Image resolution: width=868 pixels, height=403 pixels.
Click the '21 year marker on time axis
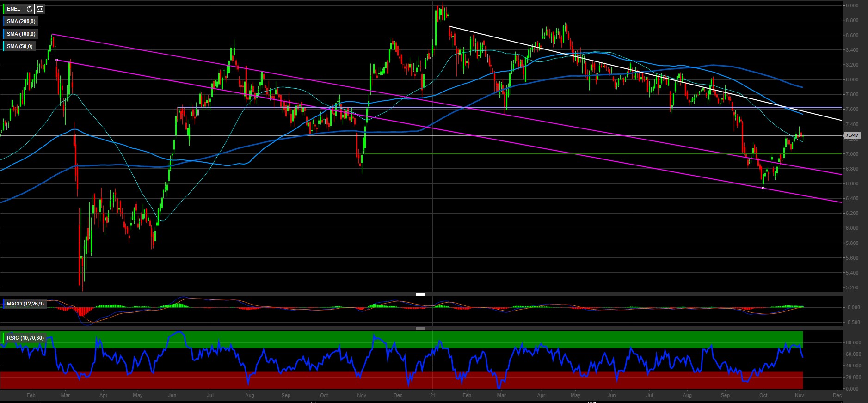(432, 395)
